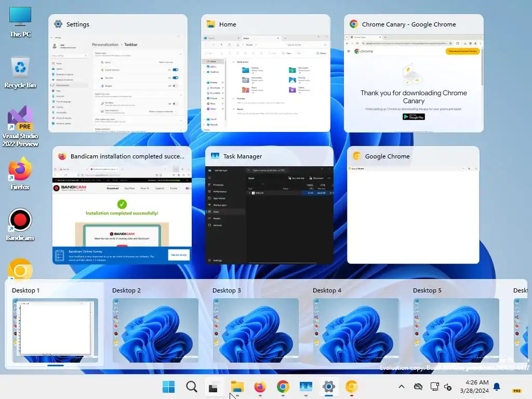
Task: Switch to Desktop 5
Action: click(456, 330)
